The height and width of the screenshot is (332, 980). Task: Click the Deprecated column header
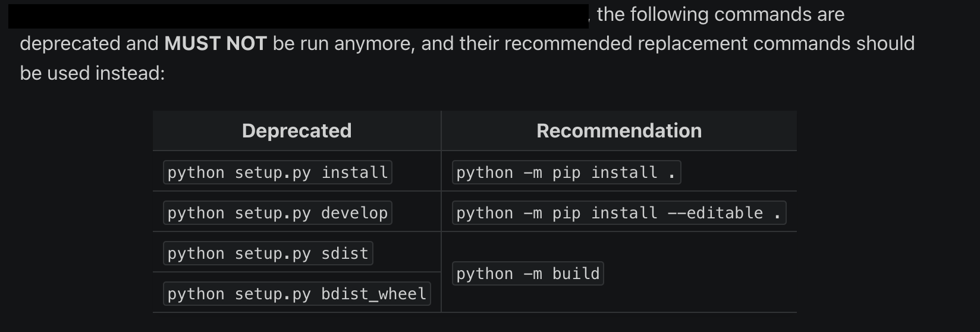click(x=297, y=131)
